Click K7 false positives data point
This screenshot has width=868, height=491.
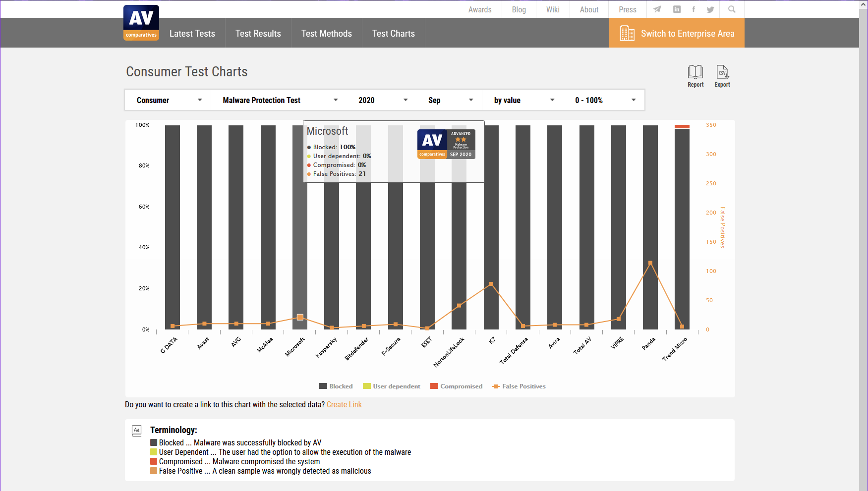click(x=491, y=284)
